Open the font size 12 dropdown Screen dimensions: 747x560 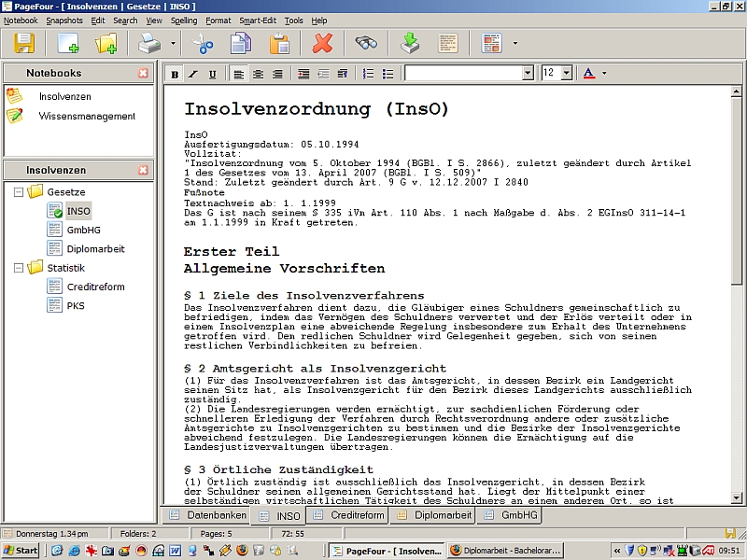tap(567, 73)
